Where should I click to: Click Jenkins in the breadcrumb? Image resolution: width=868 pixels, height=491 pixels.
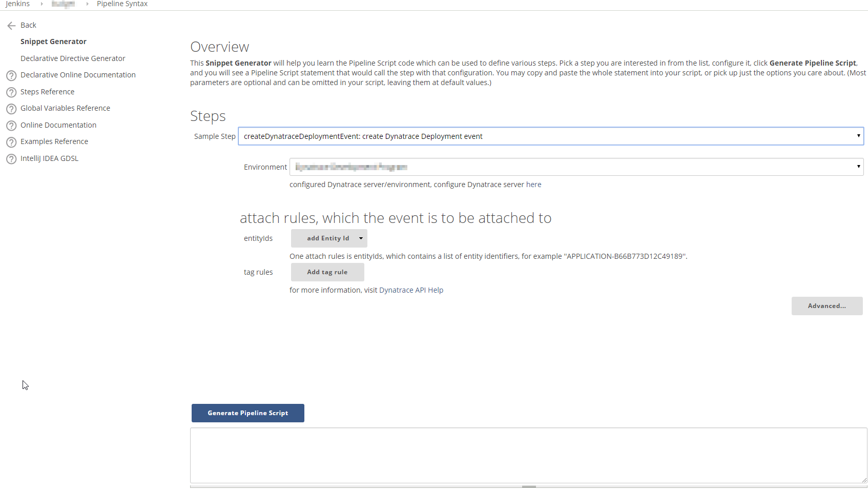pyautogui.click(x=17, y=4)
